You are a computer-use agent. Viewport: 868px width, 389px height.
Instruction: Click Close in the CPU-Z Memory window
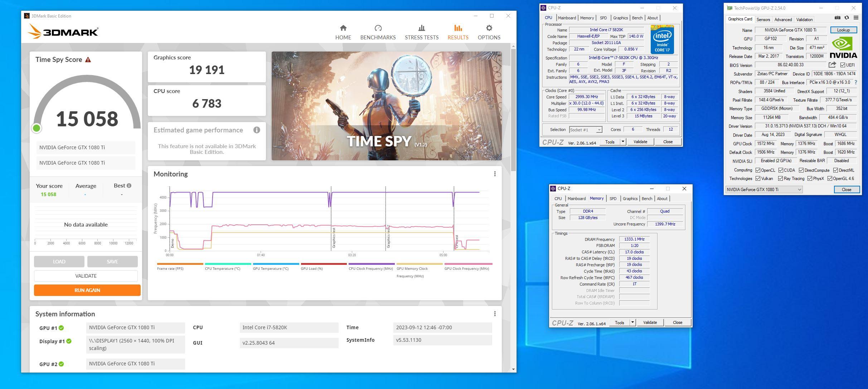pos(678,322)
